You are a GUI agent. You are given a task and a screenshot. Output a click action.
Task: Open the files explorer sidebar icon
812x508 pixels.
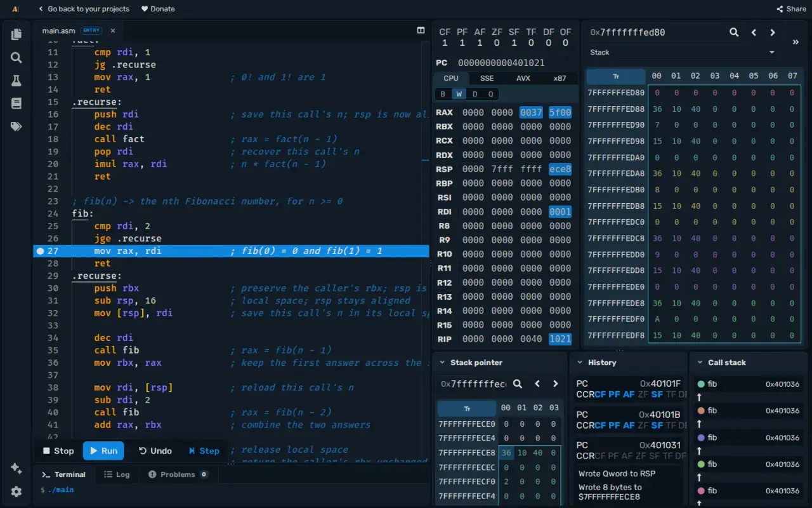[16, 34]
